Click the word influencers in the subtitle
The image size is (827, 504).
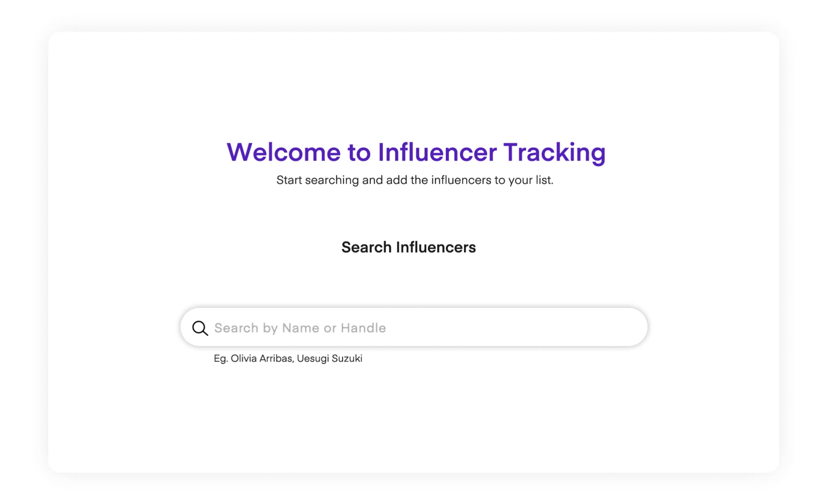click(x=461, y=180)
